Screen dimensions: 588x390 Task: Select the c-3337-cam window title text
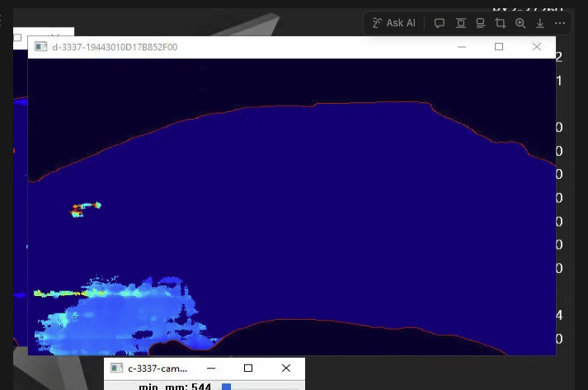[x=158, y=369]
